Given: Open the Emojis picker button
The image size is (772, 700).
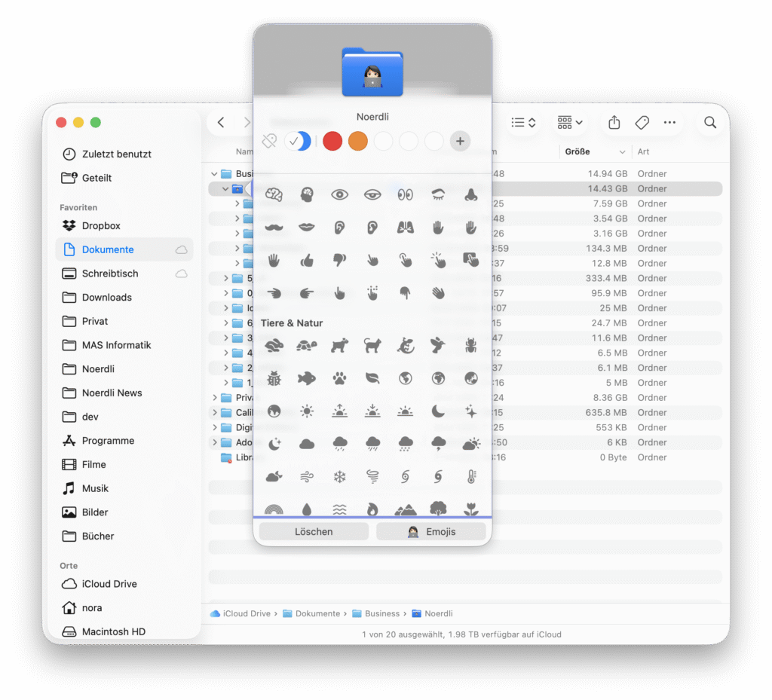Looking at the screenshot, I should pyautogui.click(x=431, y=531).
